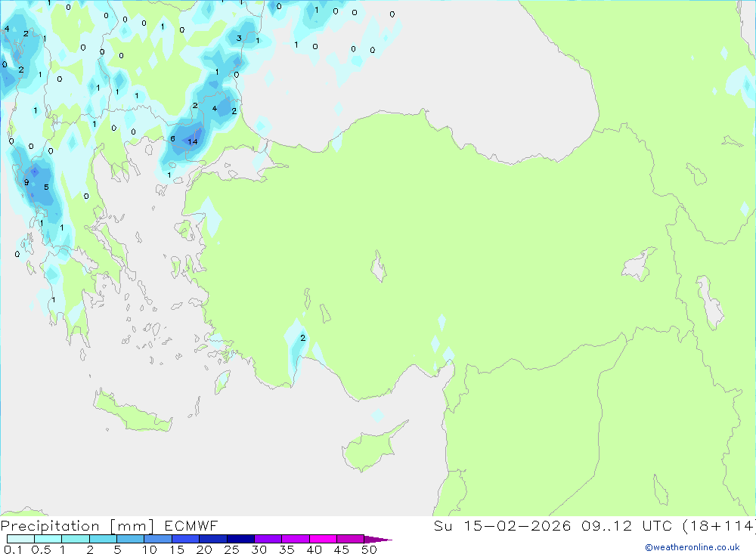This screenshot has width=756, height=554.
Task: Click the 'ECMWF' model label
Action: (x=191, y=526)
